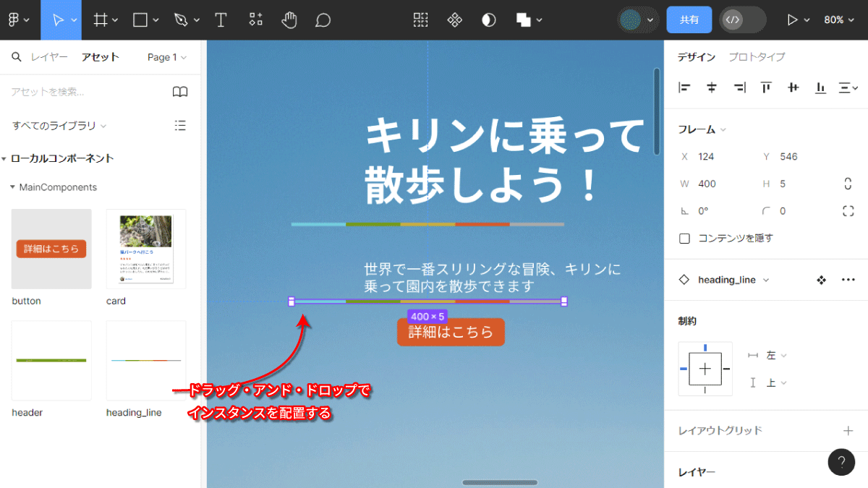Open the すべてのライブラリ dropdown

[x=59, y=126]
